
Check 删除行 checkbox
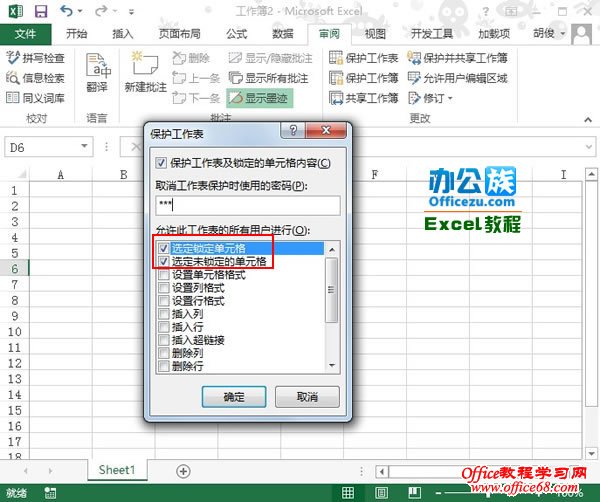pyautogui.click(x=164, y=366)
